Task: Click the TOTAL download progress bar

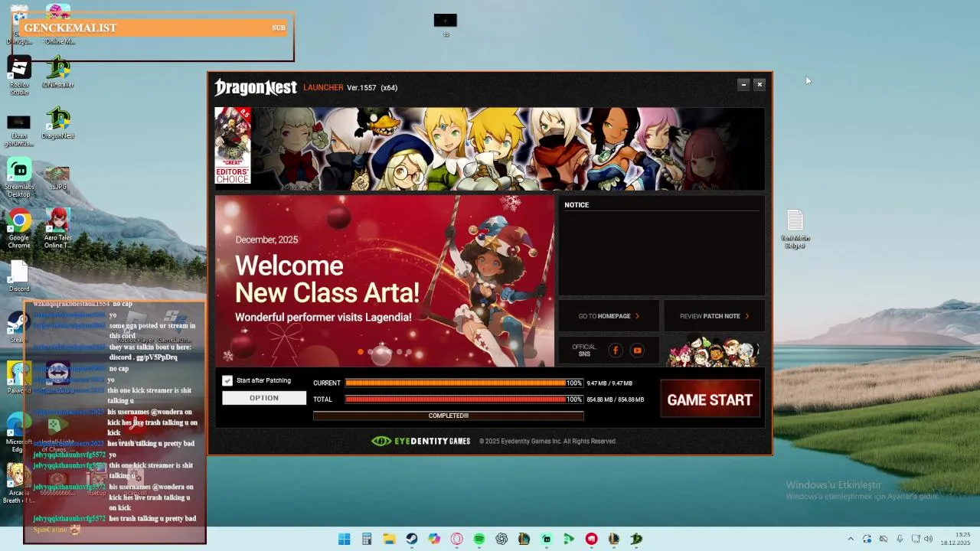Action: pos(464,399)
